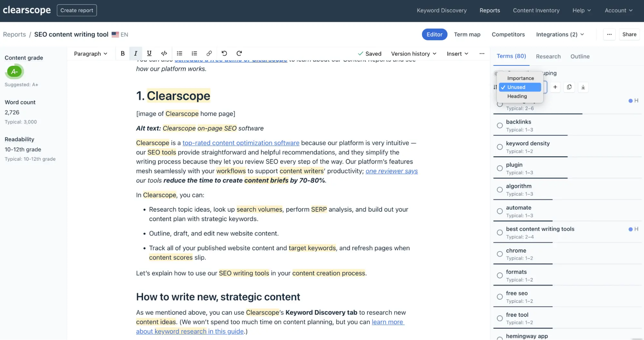
Task: Insert a link with the link icon
Action: (x=209, y=53)
